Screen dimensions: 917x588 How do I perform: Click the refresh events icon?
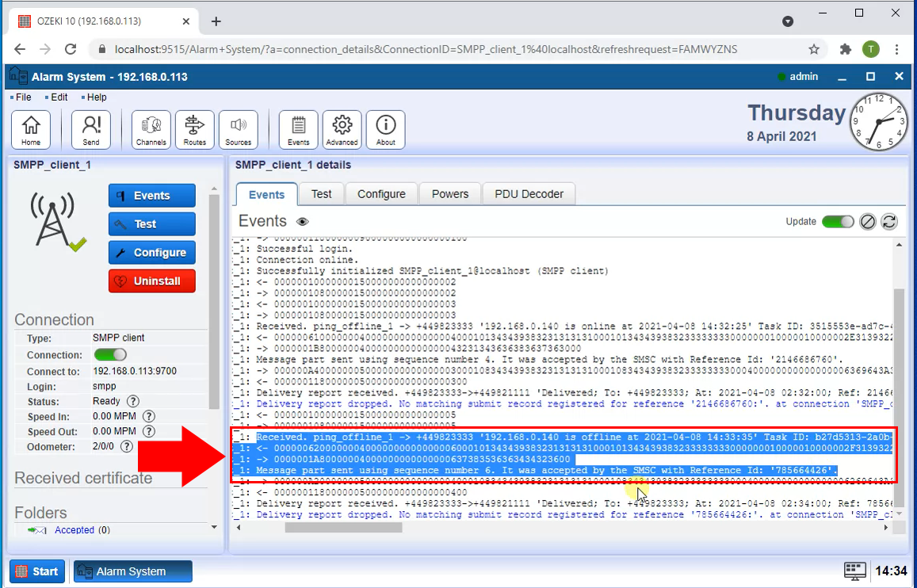(x=889, y=222)
